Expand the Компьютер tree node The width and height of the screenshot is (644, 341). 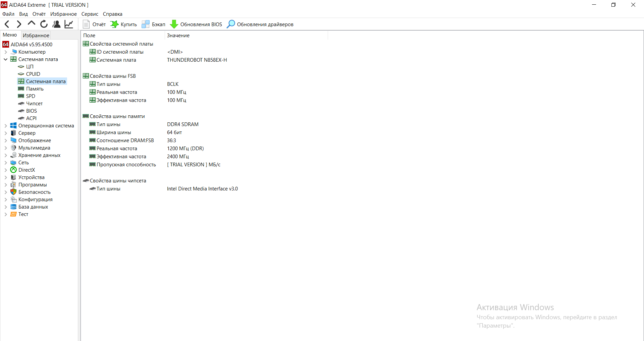pyautogui.click(x=6, y=52)
